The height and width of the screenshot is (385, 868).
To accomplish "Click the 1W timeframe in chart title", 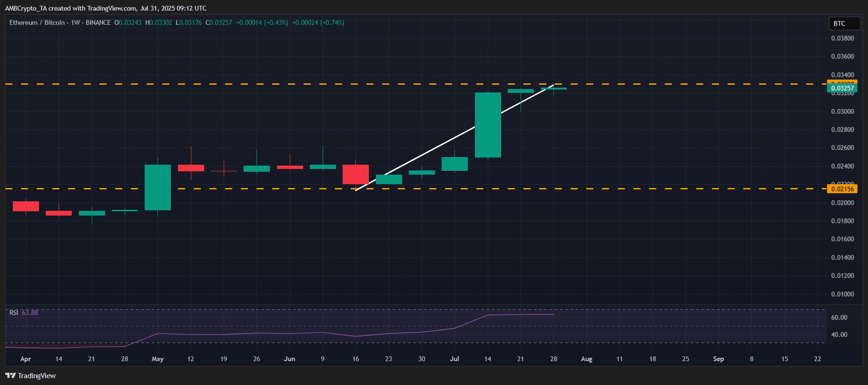I will 75,23.
